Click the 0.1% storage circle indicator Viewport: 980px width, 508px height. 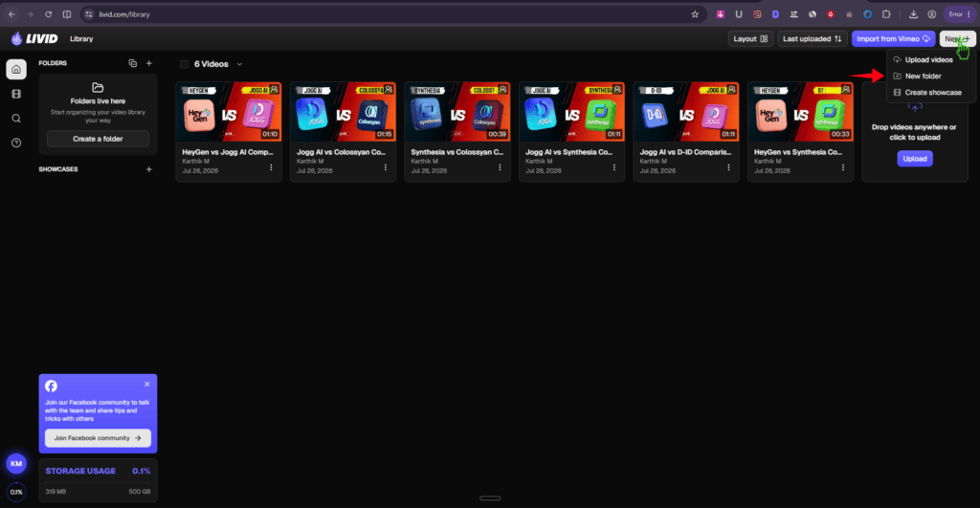(x=16, y=492)
